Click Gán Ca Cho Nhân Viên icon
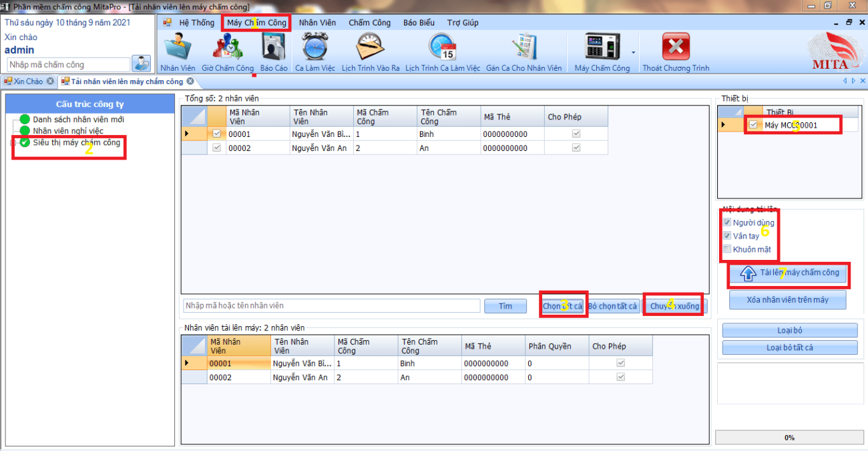 (x=524, y=52)
